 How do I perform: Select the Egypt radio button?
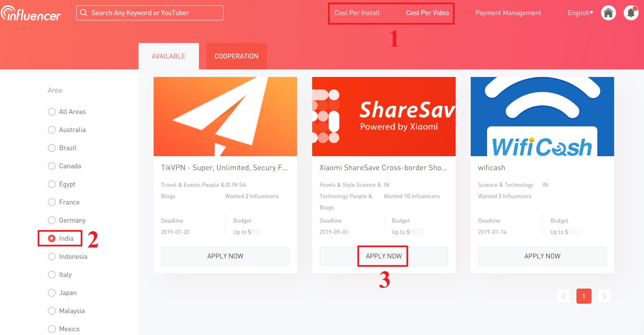[52, 184]
